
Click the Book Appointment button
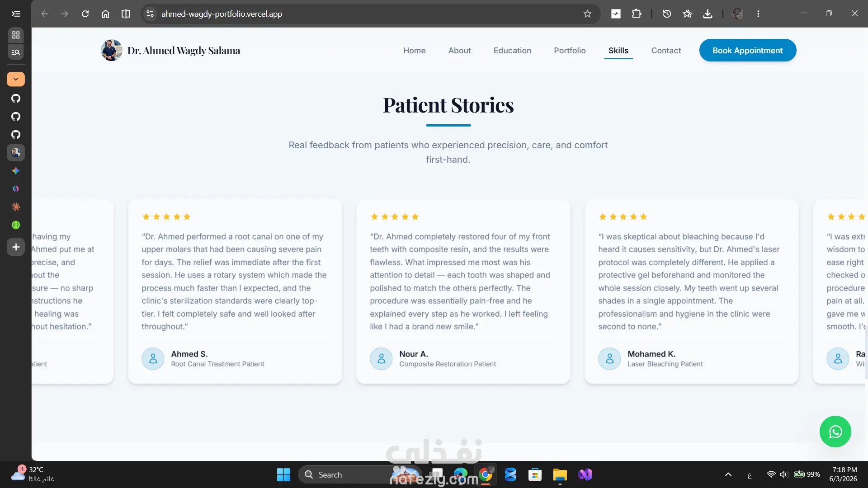tap(748, 50)
